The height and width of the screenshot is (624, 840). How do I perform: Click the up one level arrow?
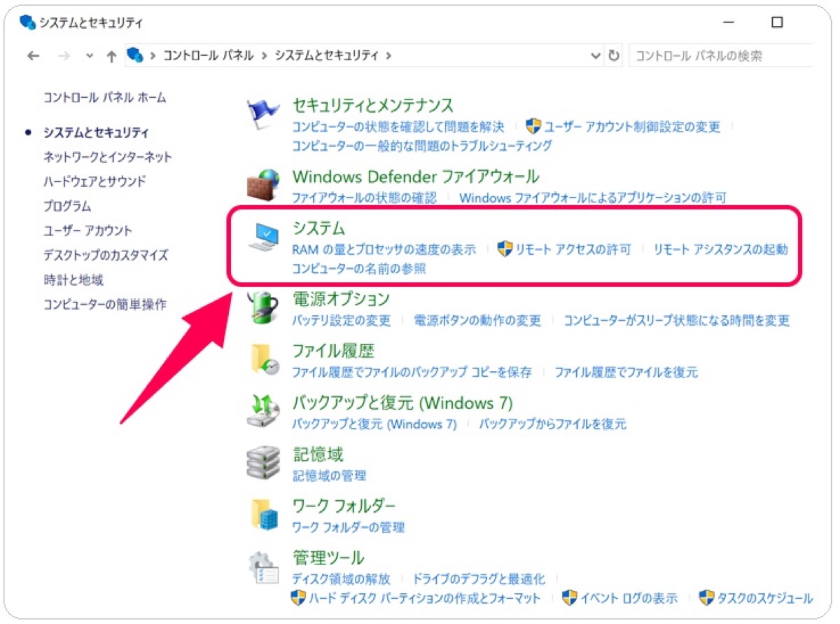point(111,56)
